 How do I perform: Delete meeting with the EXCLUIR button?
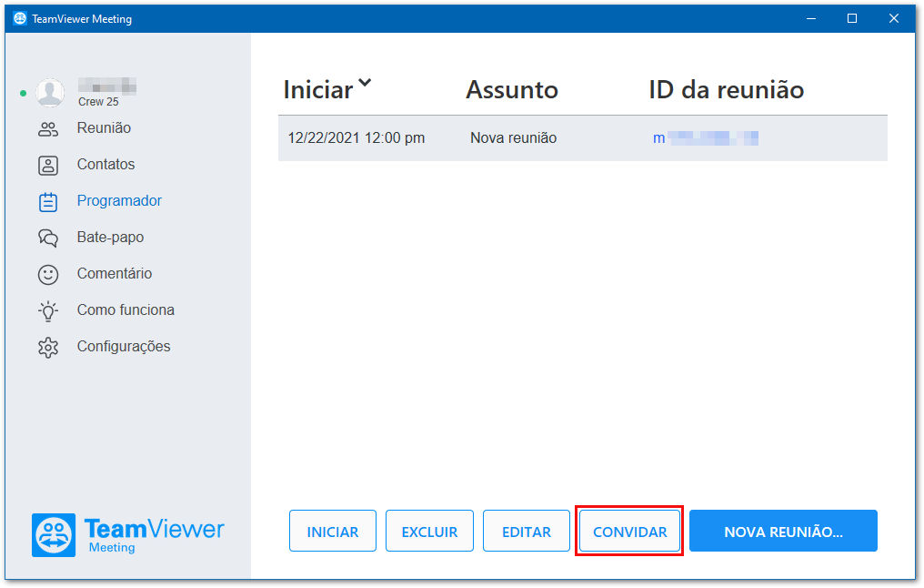(x=429, y=532)
